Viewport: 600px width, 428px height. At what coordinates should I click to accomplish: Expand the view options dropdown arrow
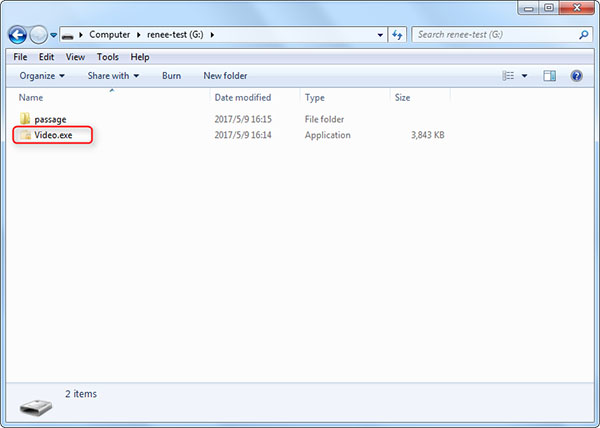(524, 76)
